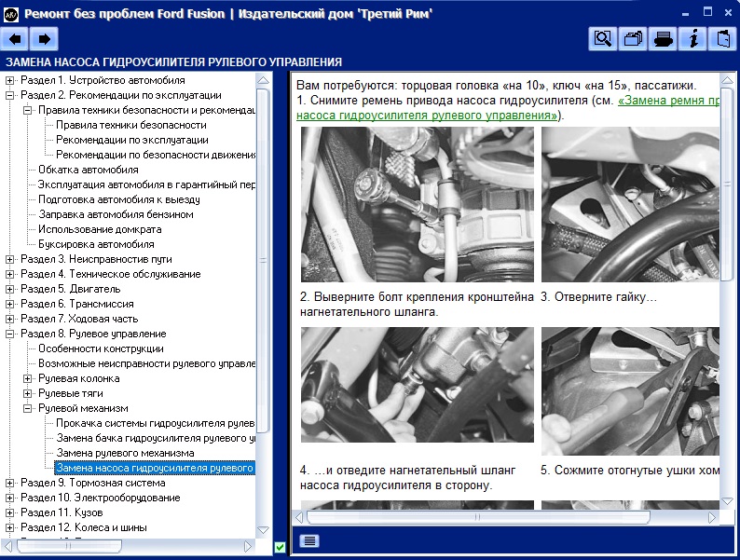Screen dimensions: 740x560
Task: Open Обкатка автомобиля topic
Action: point(89,170)
